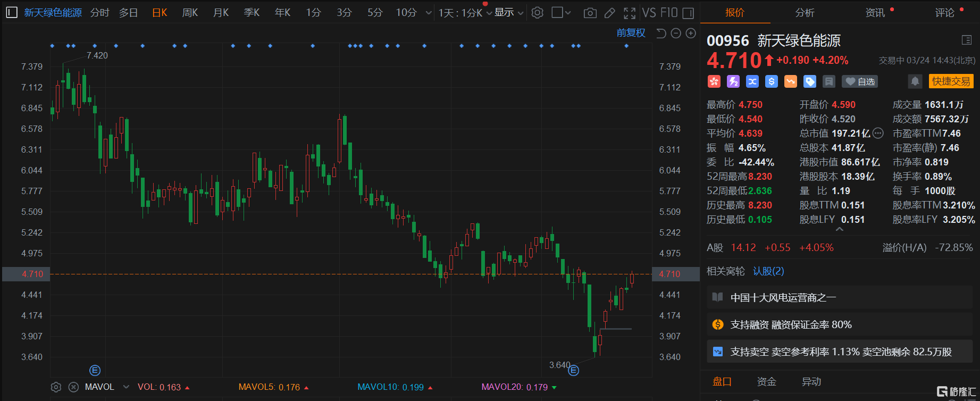Switch to 盘口 order book tab
Viewport: 980px width, 401px height.
pos(722,381)
